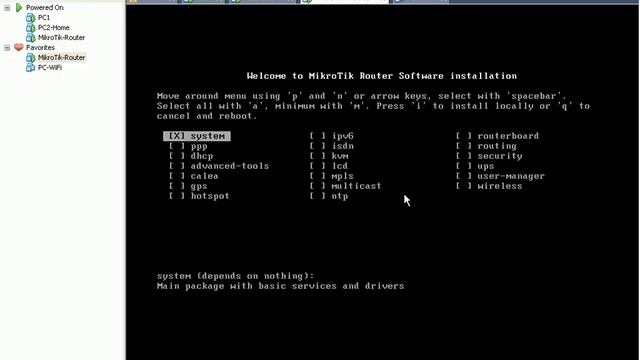The image size is (640, 360).
Task: Toggle the system package checkbox
Action: 177,136
